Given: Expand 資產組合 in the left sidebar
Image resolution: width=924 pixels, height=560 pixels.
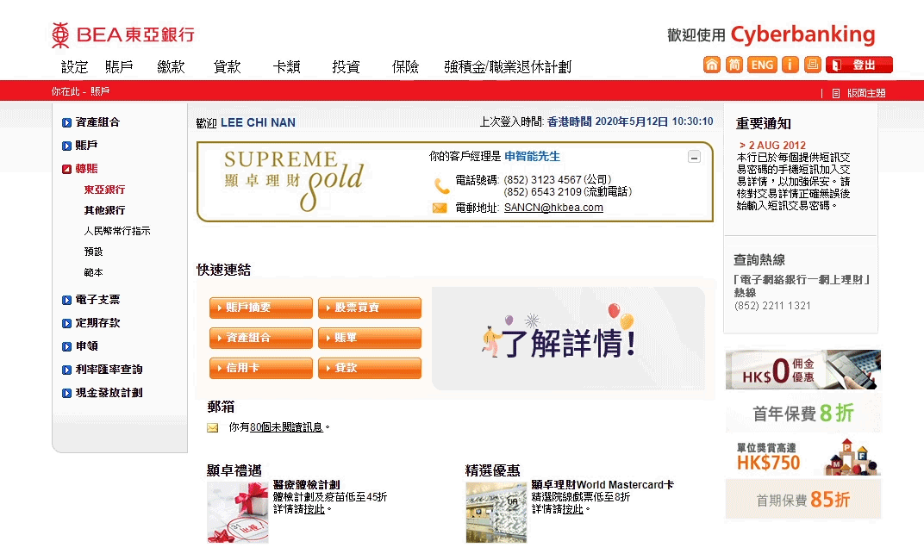Looking at the screenshot, I should (91, 122).
